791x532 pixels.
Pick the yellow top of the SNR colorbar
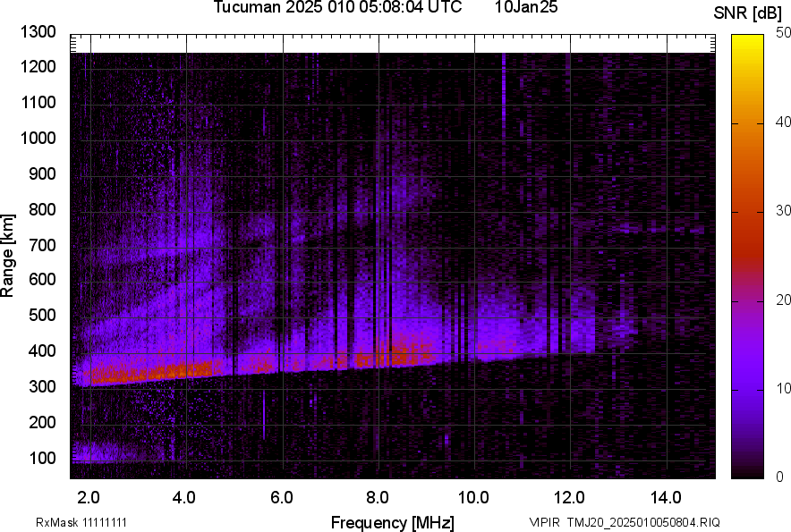(747, 40)
